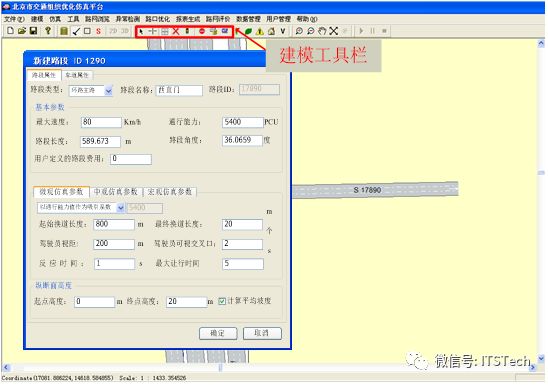Click the house toolbar icon
Image resolution: width=548 pixels, height=386 pixels.
click(x=271, y=31)
